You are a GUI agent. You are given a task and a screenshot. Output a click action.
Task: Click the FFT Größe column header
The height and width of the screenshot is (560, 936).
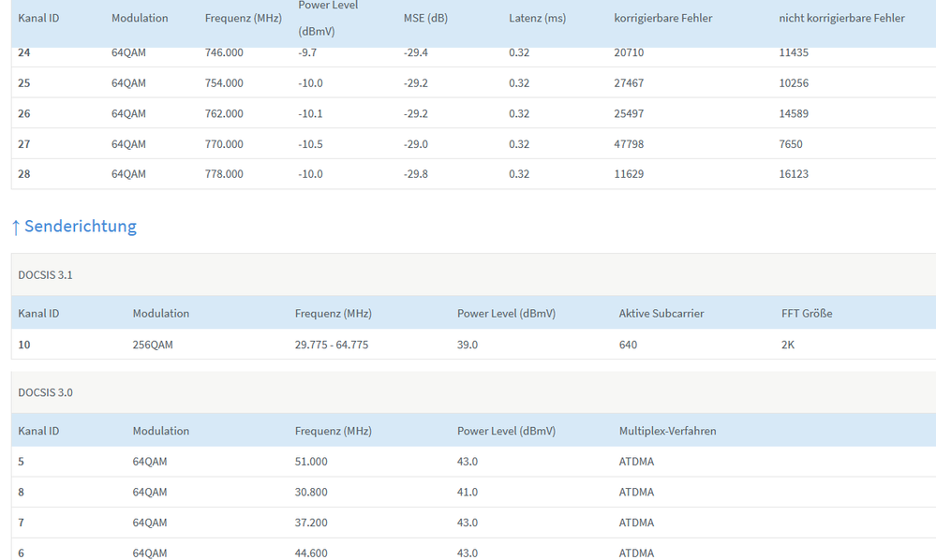(807, 314)
